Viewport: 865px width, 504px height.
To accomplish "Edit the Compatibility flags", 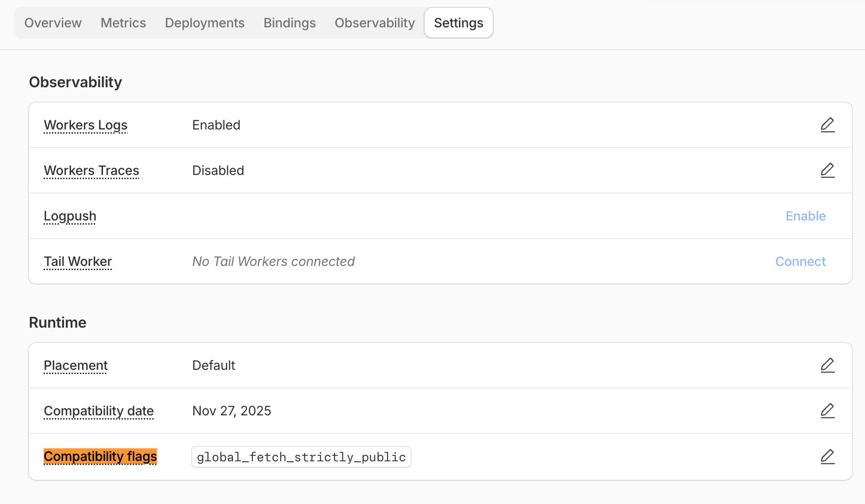I will [828, 457].
